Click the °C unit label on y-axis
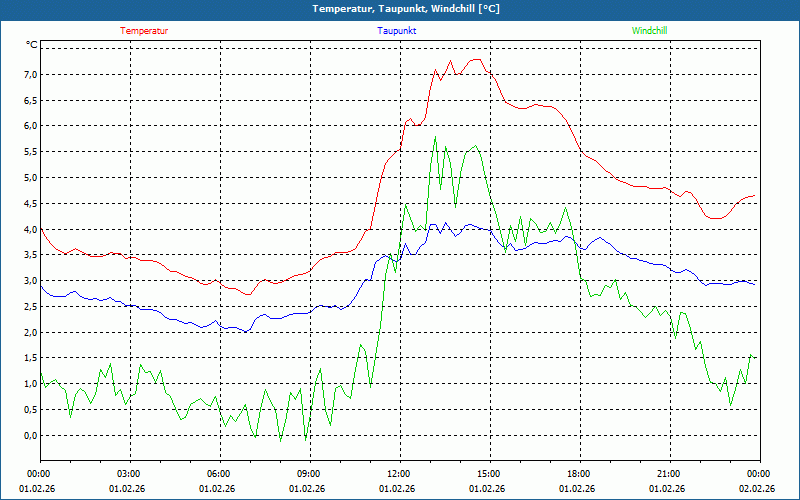 pos(32,45)
